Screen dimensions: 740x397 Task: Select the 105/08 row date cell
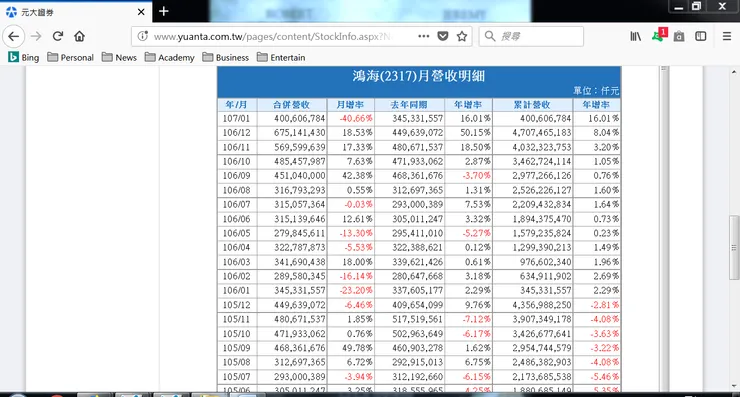(236, 362)
